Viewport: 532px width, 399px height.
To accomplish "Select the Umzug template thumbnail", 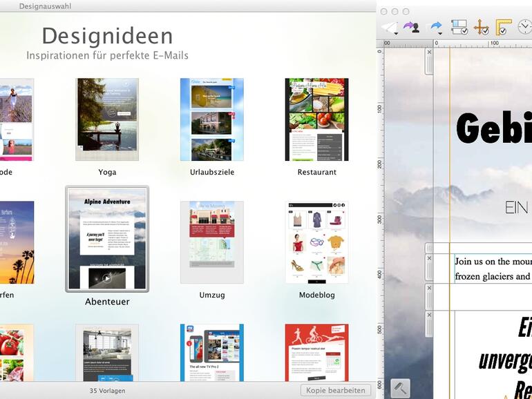I will tap(212, 242).
